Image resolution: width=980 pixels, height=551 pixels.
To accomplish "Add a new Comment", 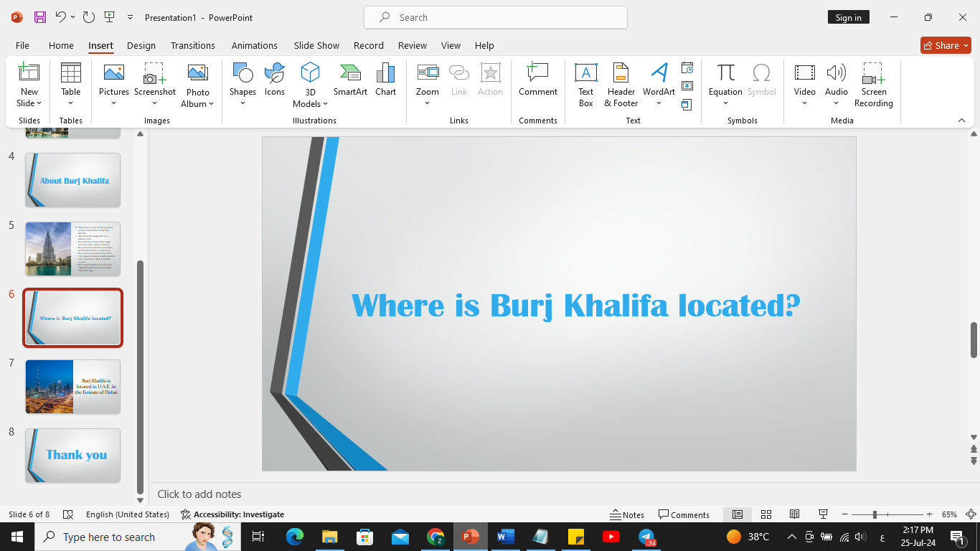I will pyautogui.click(x=538, y=79).
